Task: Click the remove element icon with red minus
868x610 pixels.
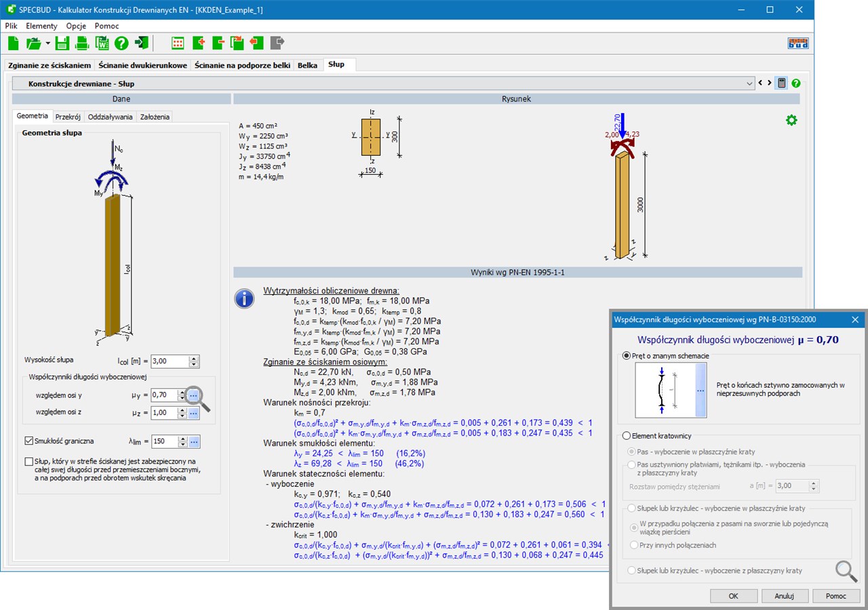Action: [218, 43]
